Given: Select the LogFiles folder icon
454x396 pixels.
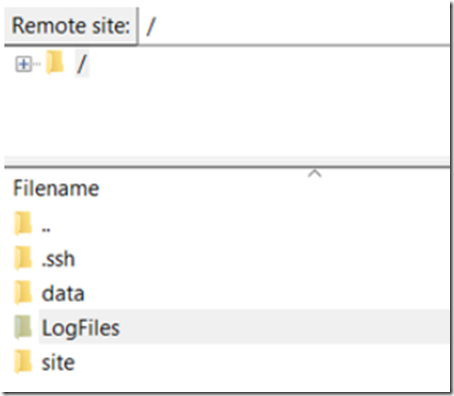Looking at the screenshot, I should (x=23, y=327).
